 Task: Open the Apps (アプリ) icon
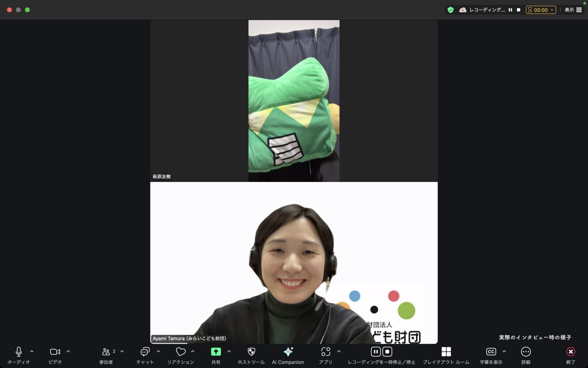click(x=326, y=352)
